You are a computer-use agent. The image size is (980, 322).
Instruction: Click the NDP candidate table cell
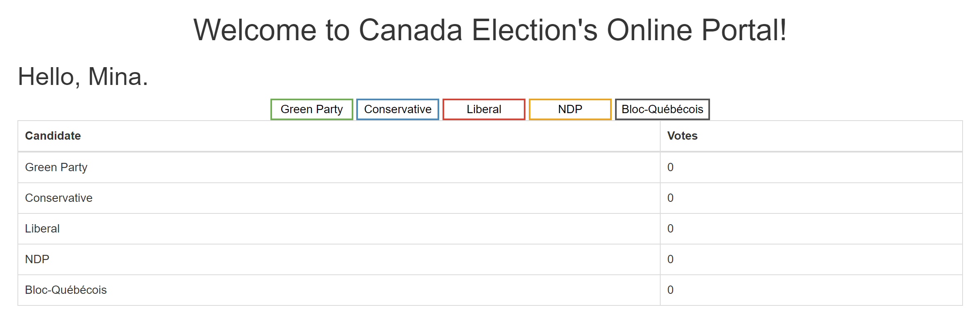339,259
